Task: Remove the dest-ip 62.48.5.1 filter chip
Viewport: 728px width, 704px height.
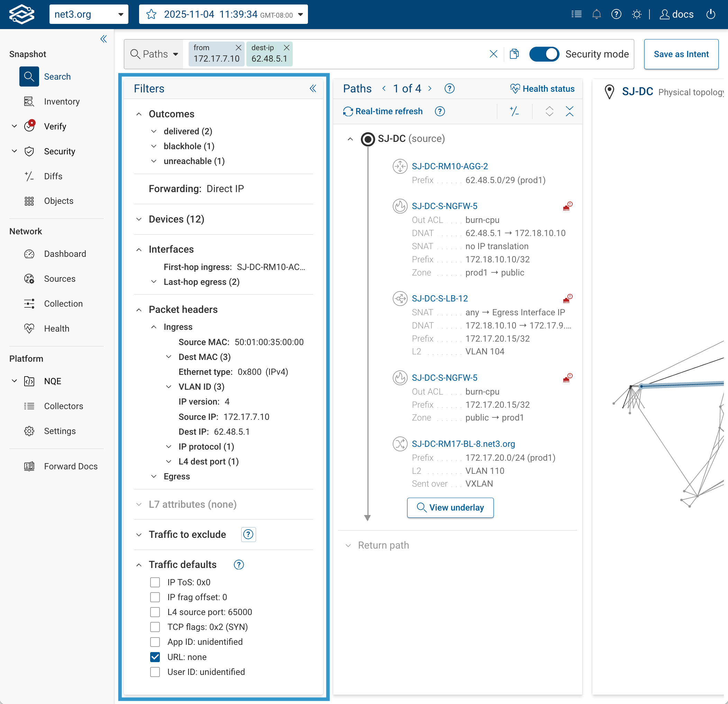Action: click(x=286, y=47)
